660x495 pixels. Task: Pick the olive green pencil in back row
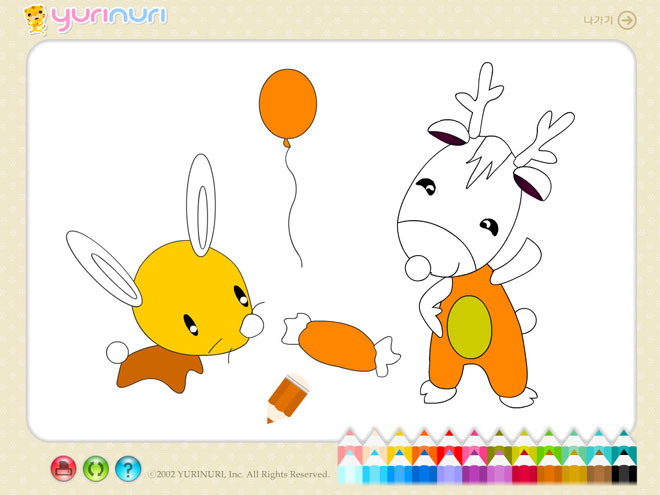(499, 450)
